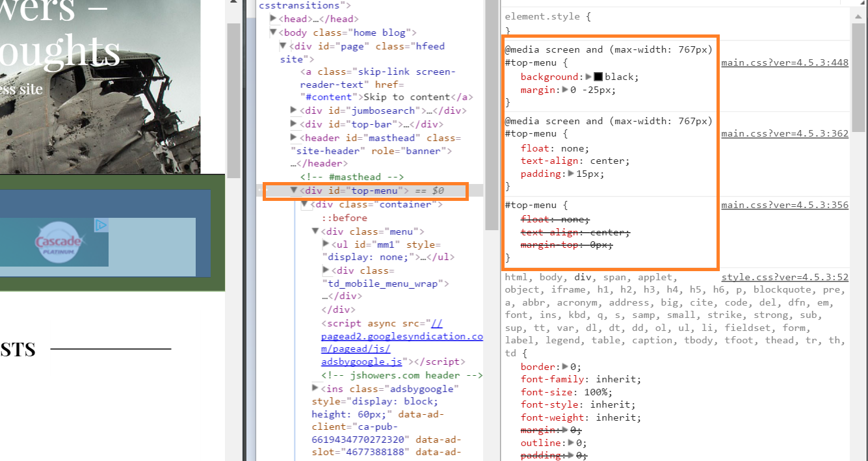Expand the border 0 shorthand triangle
This screenshot has width=868, height=461.
pyautogui.click(x=565, y=367)
